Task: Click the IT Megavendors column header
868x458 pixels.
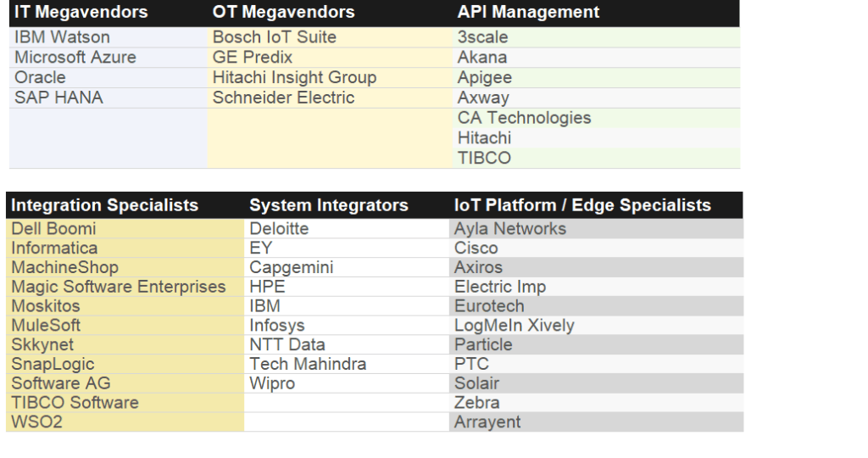Action: (81, 13)
